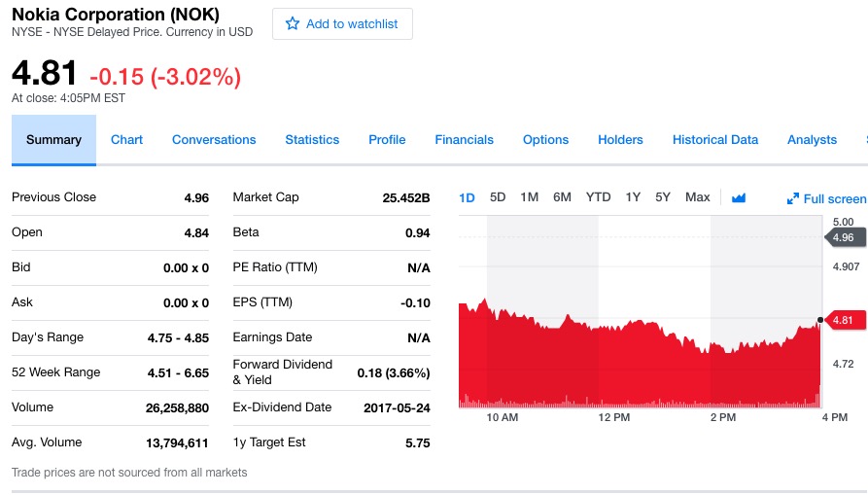Click the 4.81 current price marker on chart

tap(843, 320)
